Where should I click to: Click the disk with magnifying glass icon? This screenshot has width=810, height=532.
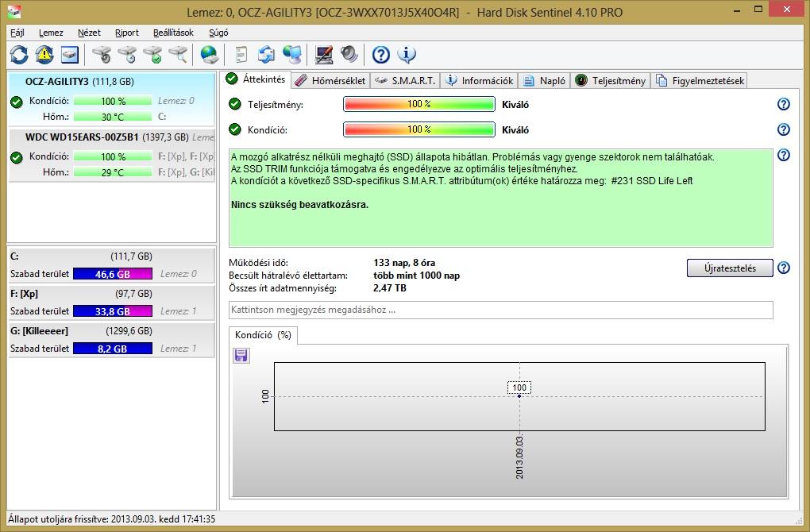pos(178,55)
